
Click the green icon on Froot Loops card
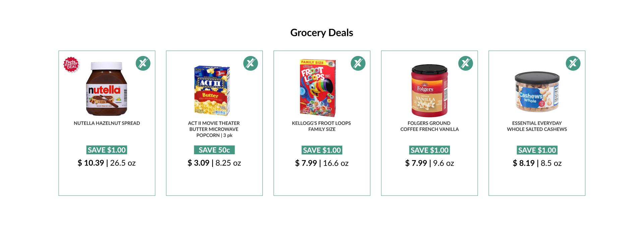click(x=358, y=63)
